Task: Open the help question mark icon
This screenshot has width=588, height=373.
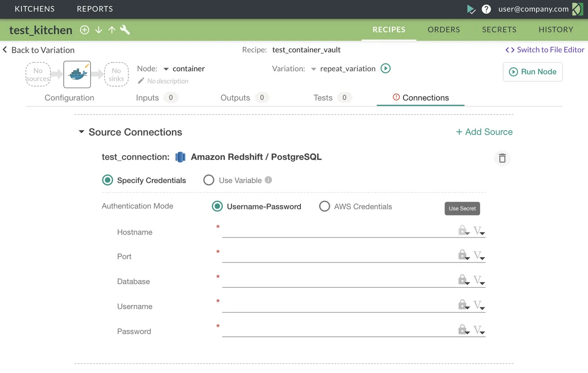Action: click(486, 9)
